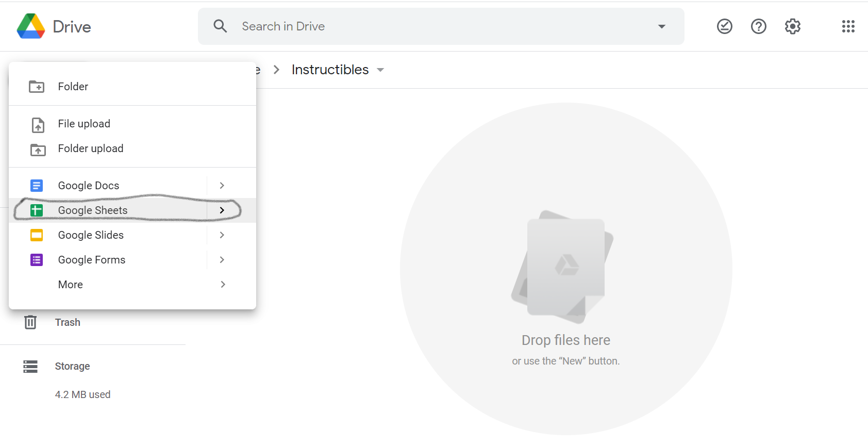The image size is (868, 446).
Task: Open the Google apps grid icon
Action: [x=848, y=26]
